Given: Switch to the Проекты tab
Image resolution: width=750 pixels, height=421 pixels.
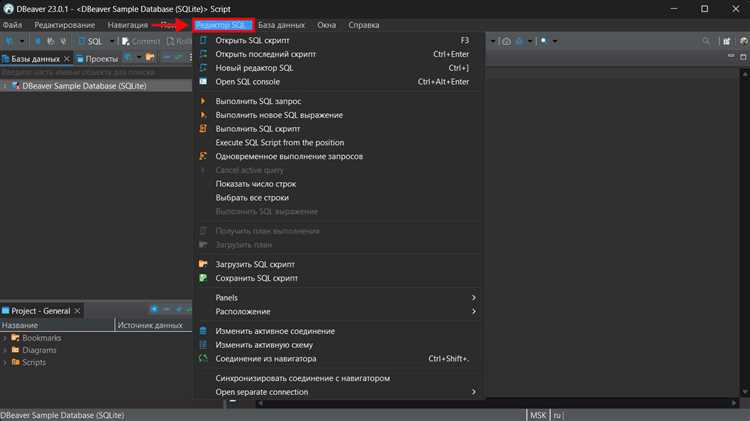Looking at the screenshot, I should 97,59.
